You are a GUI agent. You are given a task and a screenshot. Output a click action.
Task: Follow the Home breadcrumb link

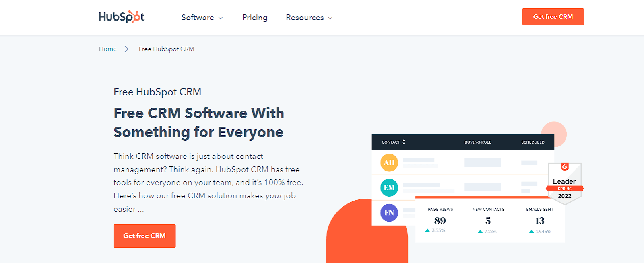[108, 49]
